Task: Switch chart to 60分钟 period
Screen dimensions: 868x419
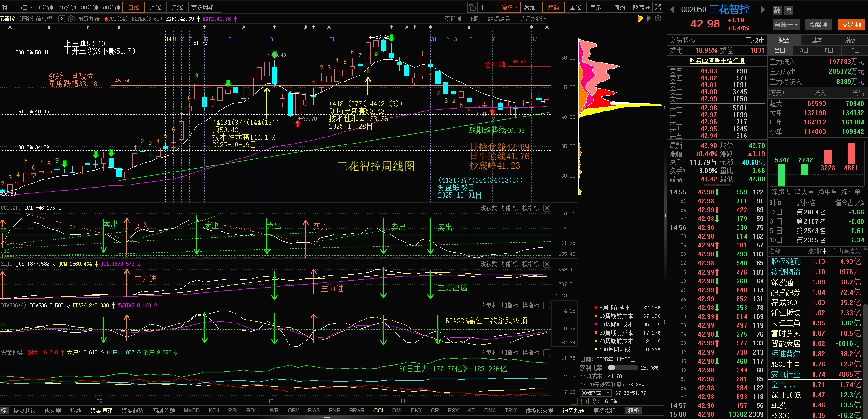Action: tap(111, 7)
